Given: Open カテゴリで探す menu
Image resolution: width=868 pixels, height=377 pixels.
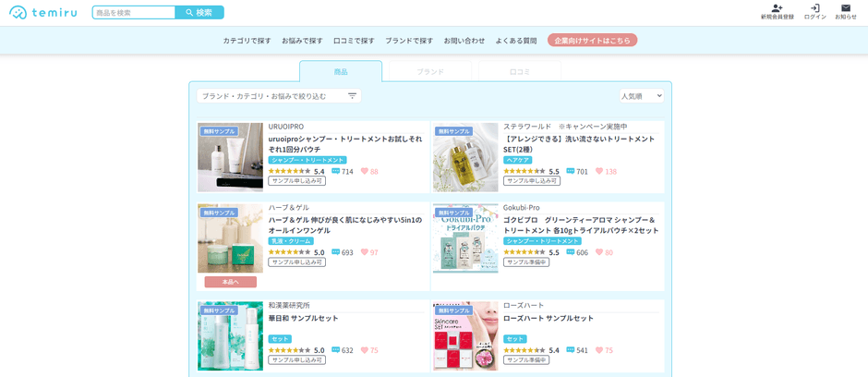Looking at the screenshot, I should point(247,41).
